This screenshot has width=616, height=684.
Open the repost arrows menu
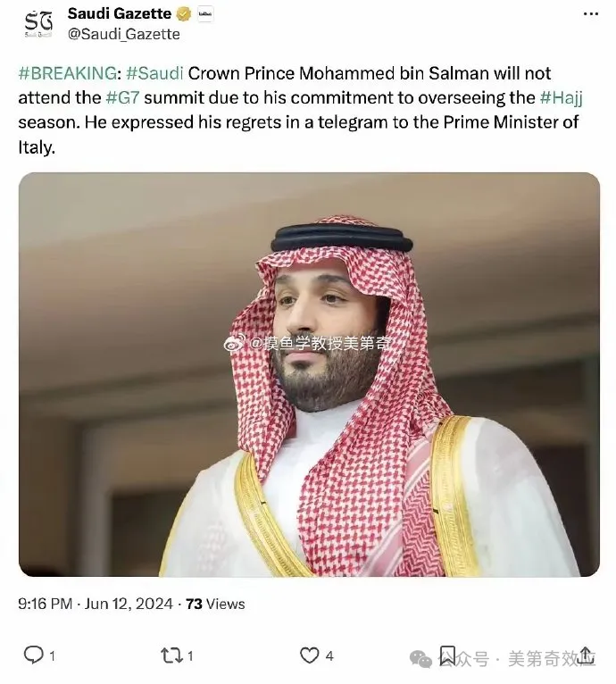pos(171,655)
